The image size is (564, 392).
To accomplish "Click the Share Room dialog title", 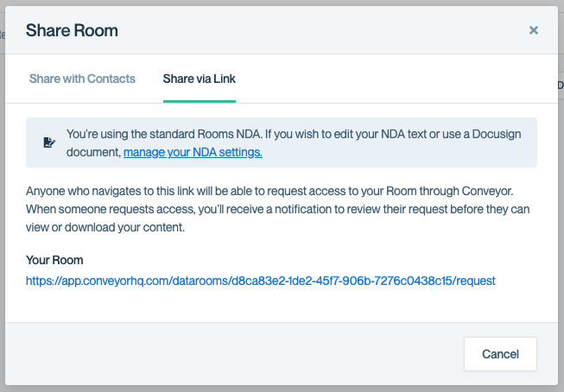I will [72, 30].
